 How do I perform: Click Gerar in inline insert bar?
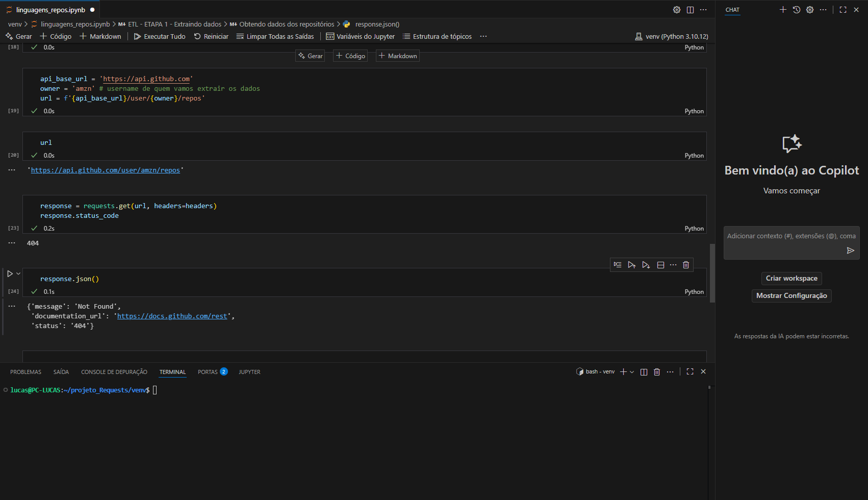tap(311, 56)
